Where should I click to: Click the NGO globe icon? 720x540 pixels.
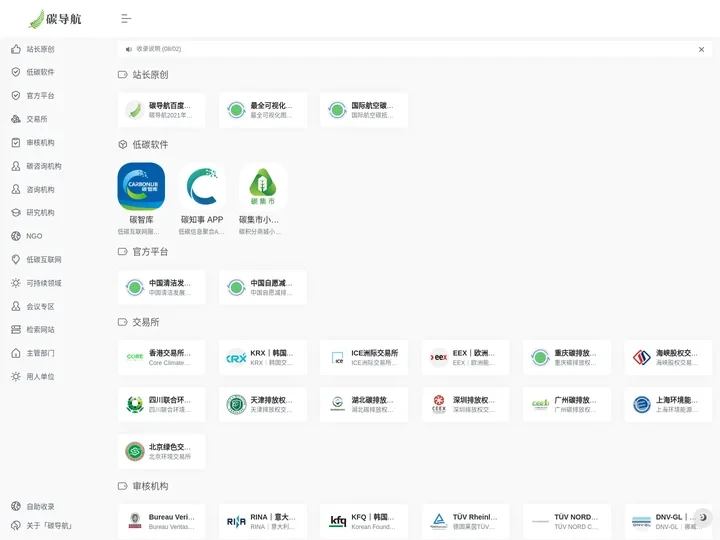click(x=16, y=236)
